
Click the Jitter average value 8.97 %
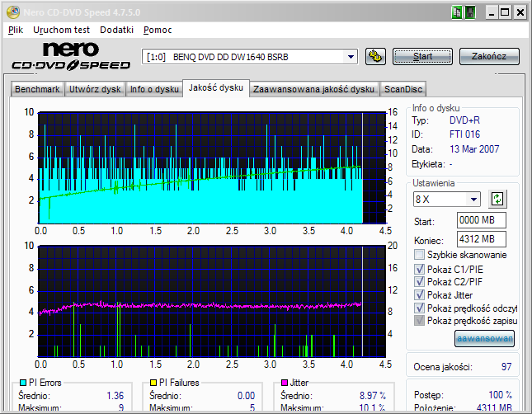click(373, 396)
